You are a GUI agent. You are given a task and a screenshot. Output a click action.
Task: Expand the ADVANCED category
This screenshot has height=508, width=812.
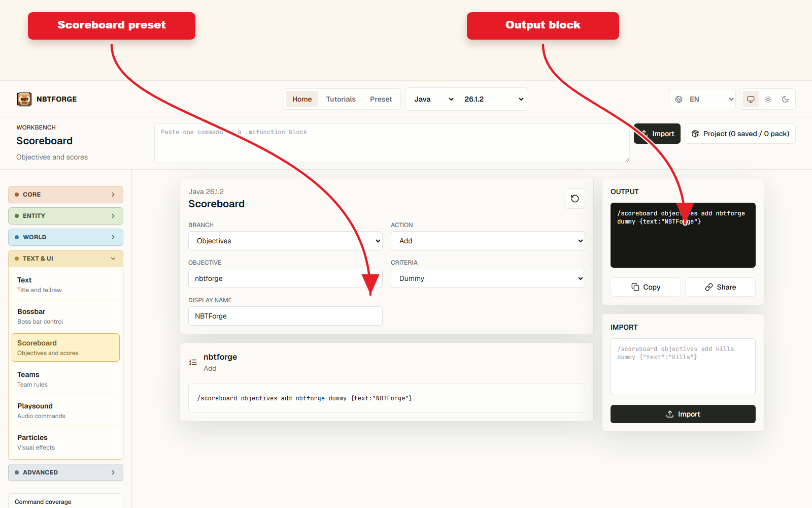pos(65,472)
